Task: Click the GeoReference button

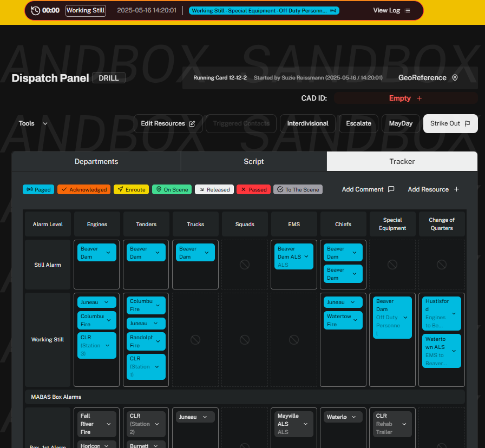Action: [x=428, y=77]
